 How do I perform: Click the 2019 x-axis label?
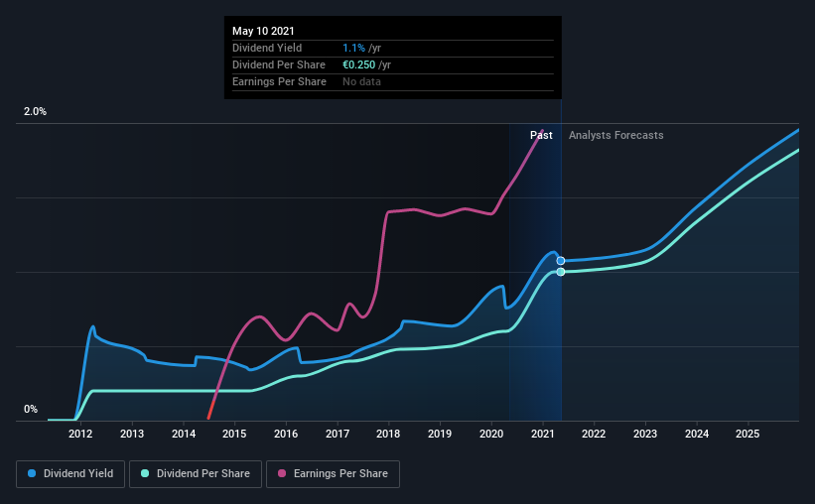[440, 434]
